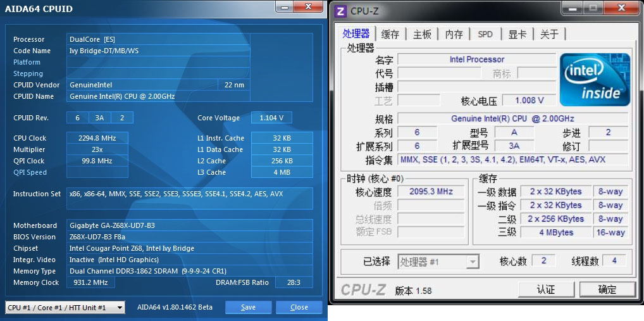Click the CPU-Z 步进 value '2'
Image resolution: width=644 pixels, height=321 pixels.
pos(609,132)
